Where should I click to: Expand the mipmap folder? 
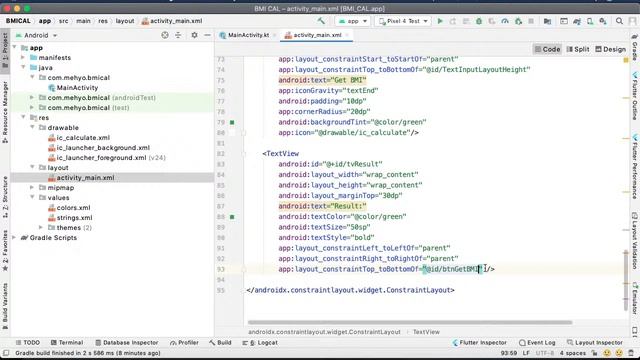click(32, 187)
